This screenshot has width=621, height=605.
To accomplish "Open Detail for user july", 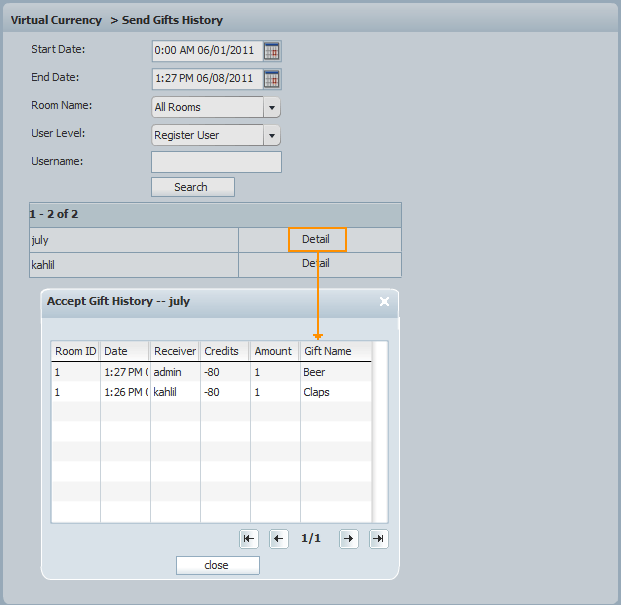I will coord(316,239).
